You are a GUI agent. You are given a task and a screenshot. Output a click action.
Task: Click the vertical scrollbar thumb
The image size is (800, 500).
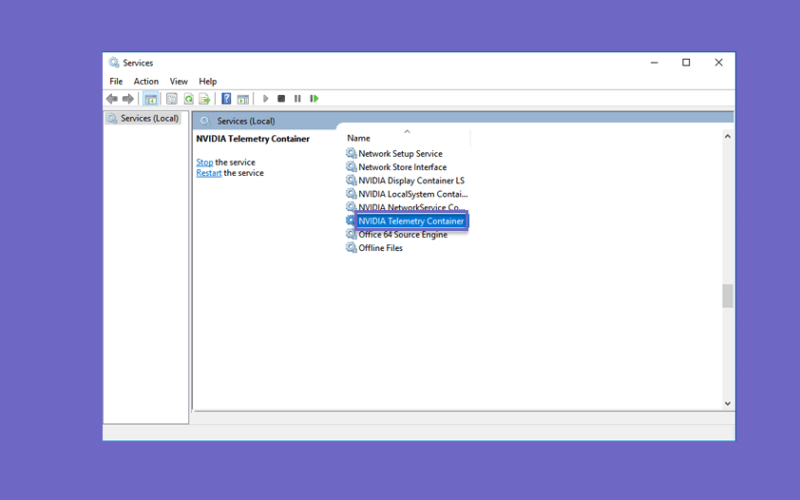[x=728, y=296]
